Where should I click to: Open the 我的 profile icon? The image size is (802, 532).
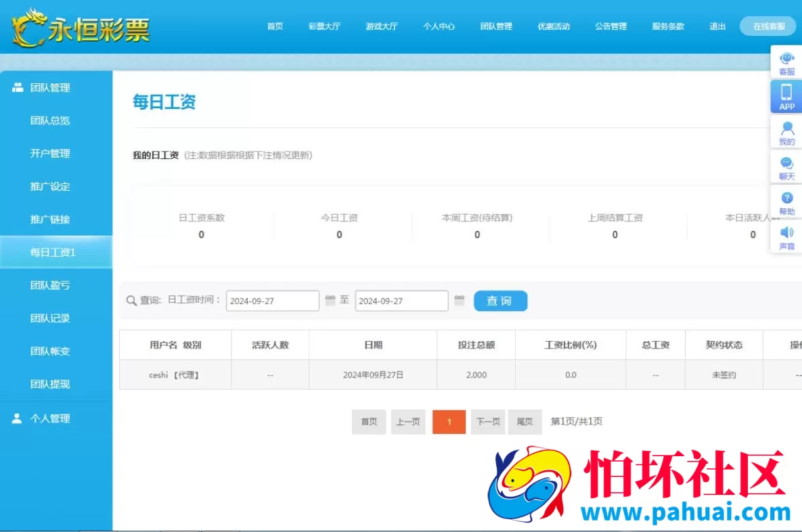click(786, 133)
